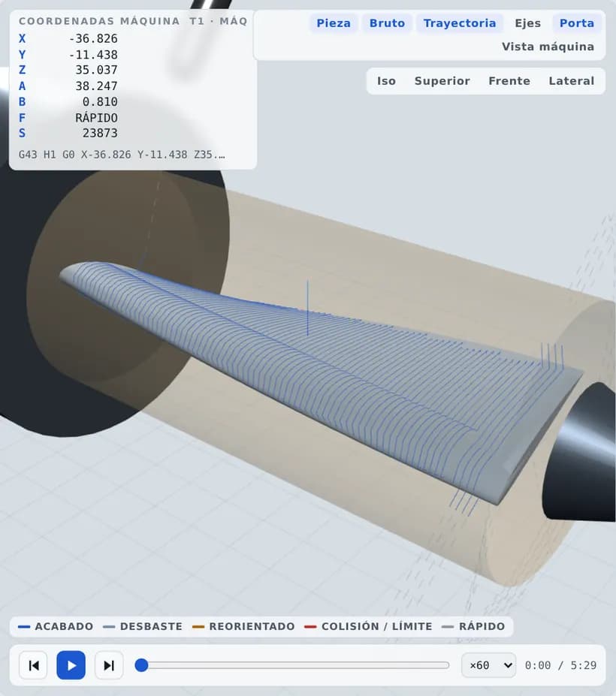Toggle Bruto stock visibility
Screen dimensions: 616x696
(388, 23)
